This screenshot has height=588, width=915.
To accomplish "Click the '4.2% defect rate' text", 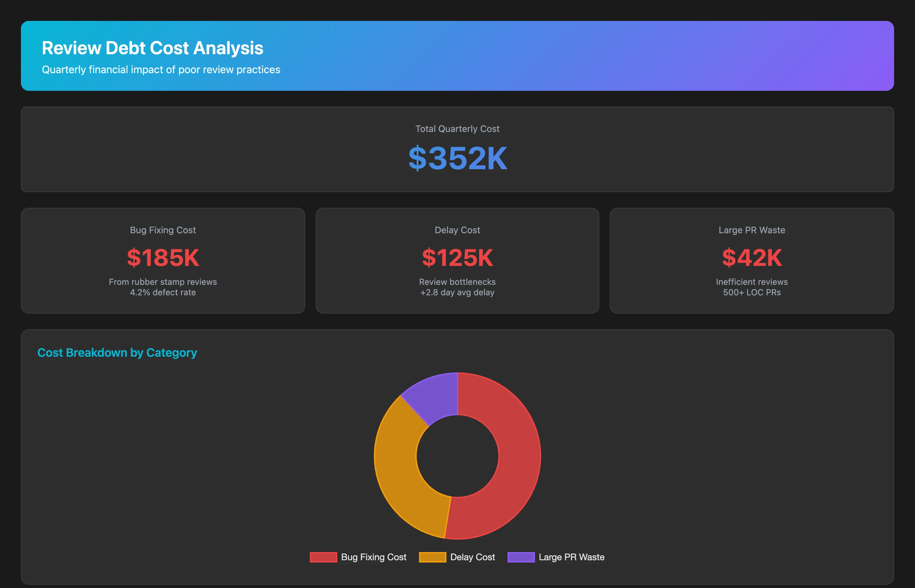I will (163, 292).
